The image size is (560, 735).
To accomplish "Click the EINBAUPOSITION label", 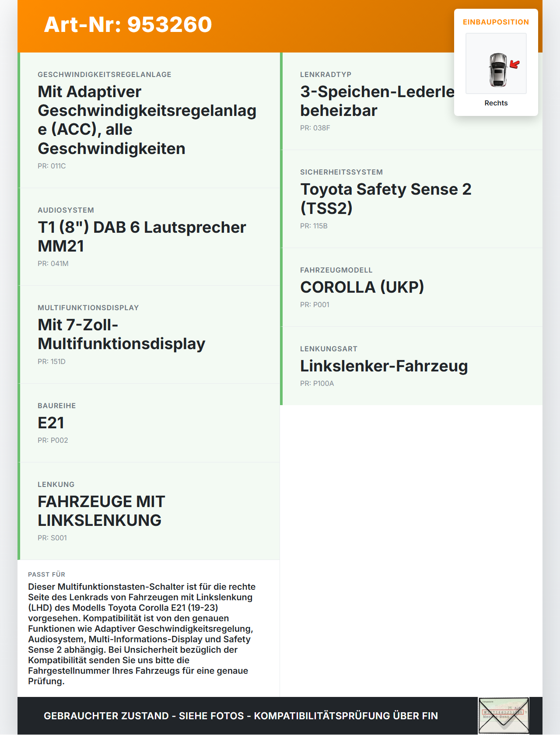I will click(496, 22).
